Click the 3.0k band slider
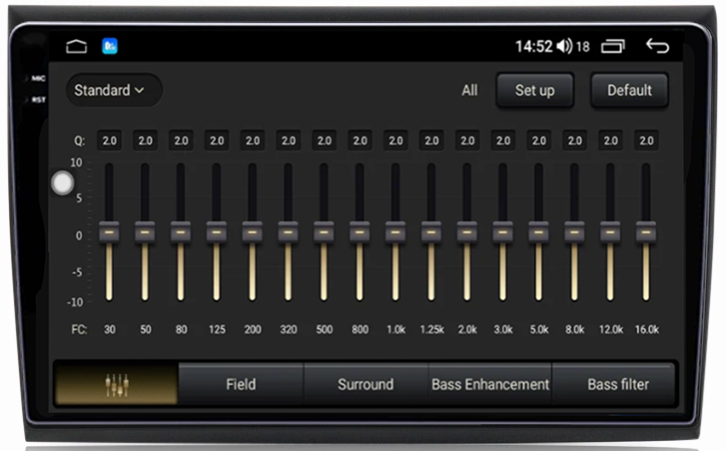727x451 pixels. [x=503, y=232]
